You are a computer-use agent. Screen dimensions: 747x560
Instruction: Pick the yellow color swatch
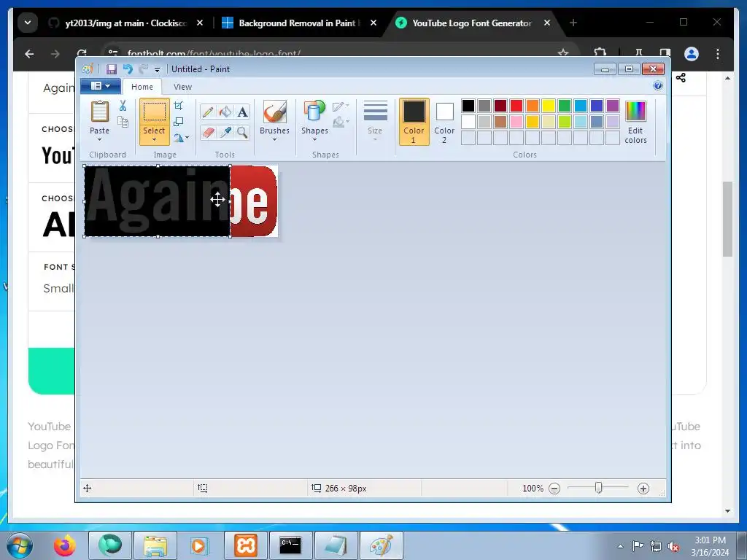tap(549, 105)
